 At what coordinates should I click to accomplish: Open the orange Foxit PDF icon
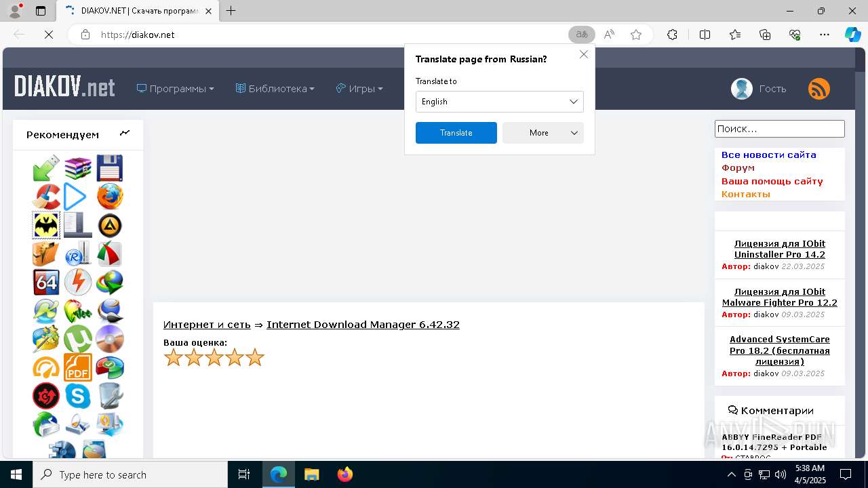click(x=78, y=367)
